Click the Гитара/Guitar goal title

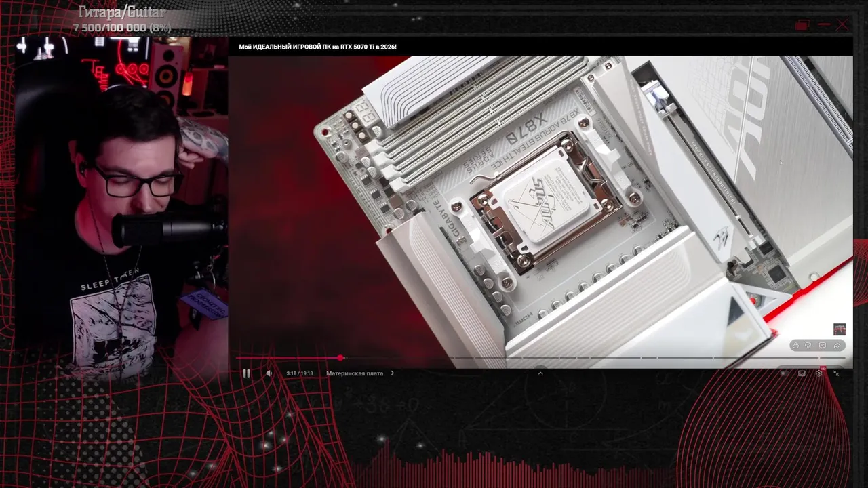pos(121,13)
